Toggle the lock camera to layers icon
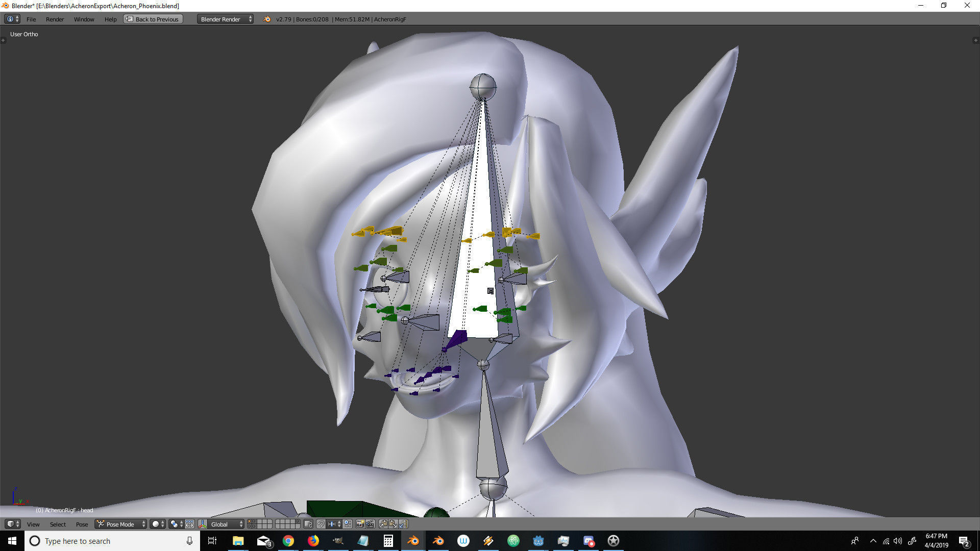 (308, 524)
